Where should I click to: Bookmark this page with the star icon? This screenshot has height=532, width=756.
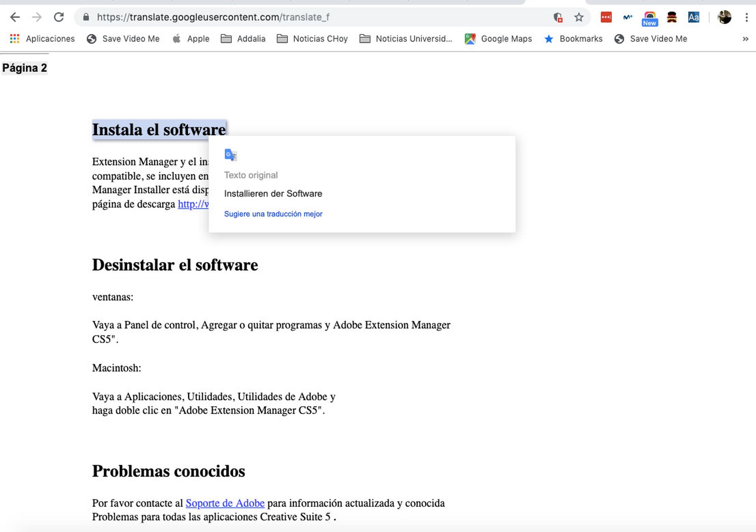579,17
